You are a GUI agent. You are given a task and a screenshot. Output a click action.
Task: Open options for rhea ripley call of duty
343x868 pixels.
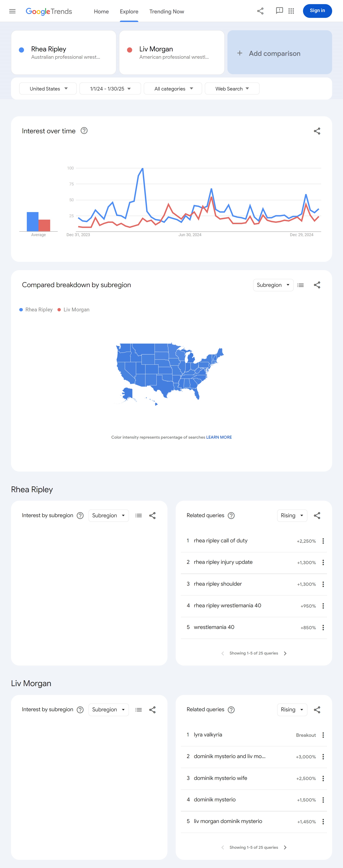point(323,541)
